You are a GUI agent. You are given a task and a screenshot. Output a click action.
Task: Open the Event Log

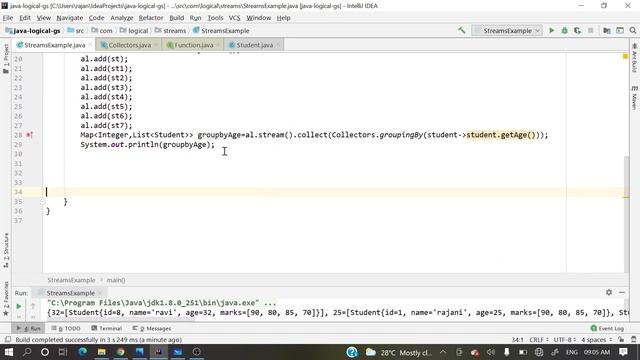607,328
